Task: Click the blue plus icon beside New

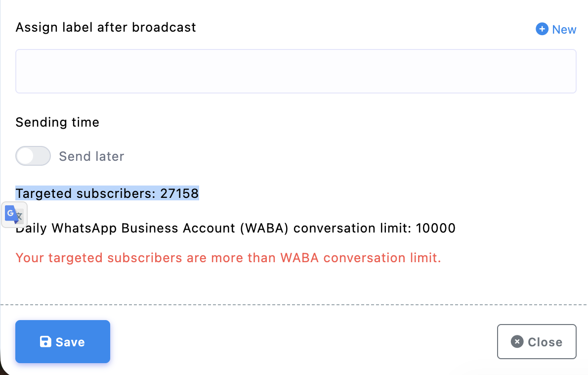Action: [542, 29]
